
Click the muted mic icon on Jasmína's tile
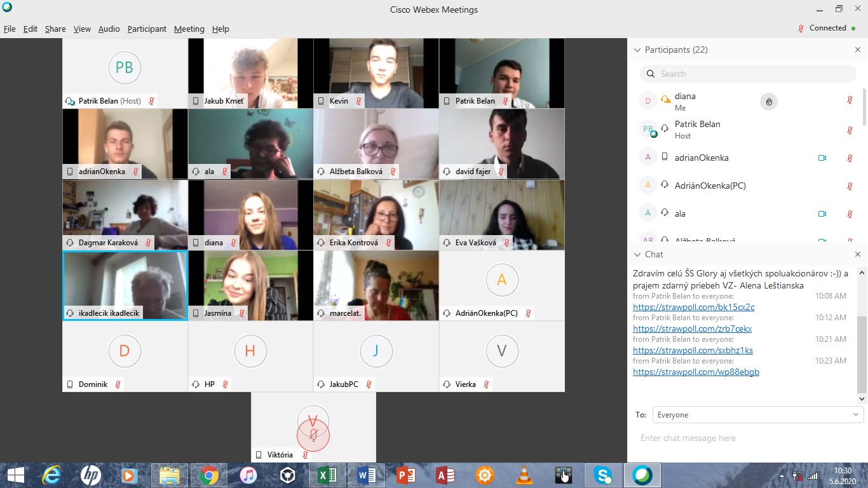pyautogui.click(x=241, y=313)
